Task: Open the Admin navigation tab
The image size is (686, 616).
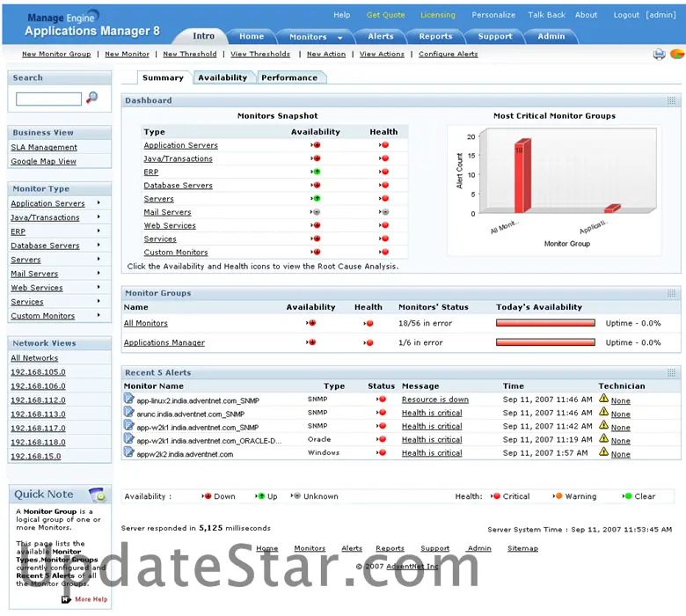Action: point(551,36)
